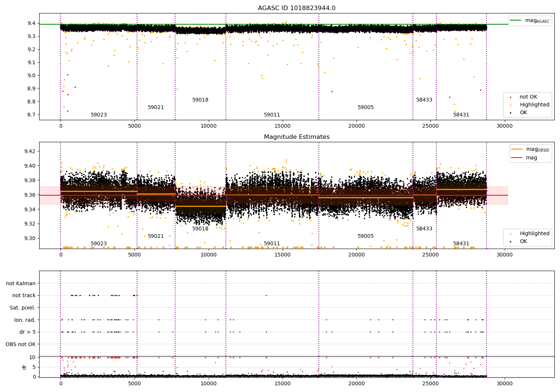560x392 pixels.
Task: Select the 'not OK' legend entry
Action: 528,97
